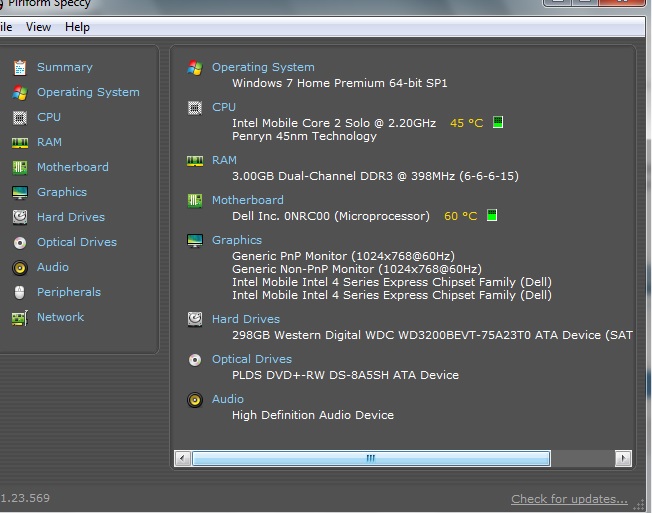Click the green CPU temperature status indicator
Image resolution: width=652 pixels, height=513 pixels.
coord(498,122)
